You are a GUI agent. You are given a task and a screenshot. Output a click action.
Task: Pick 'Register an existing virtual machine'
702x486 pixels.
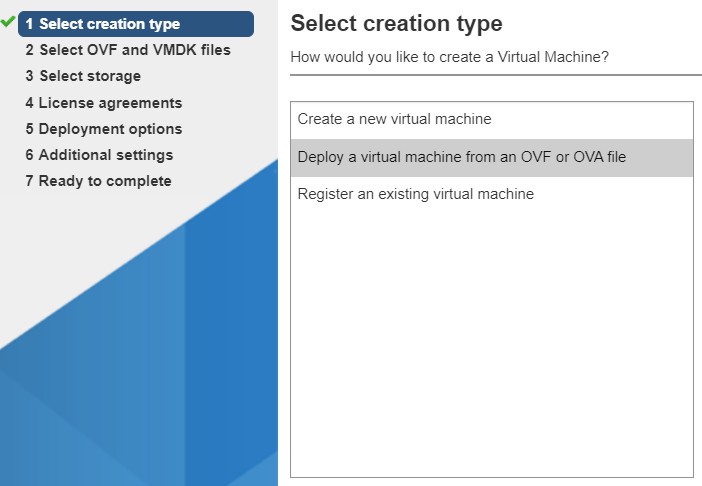point(415,194)
